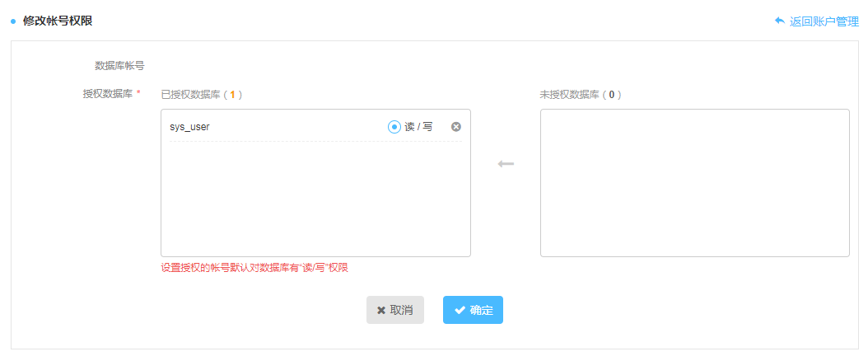Viewport: 868px width, 361px height.
Task: Click the 授权数据库 required label
Action: 112,94
